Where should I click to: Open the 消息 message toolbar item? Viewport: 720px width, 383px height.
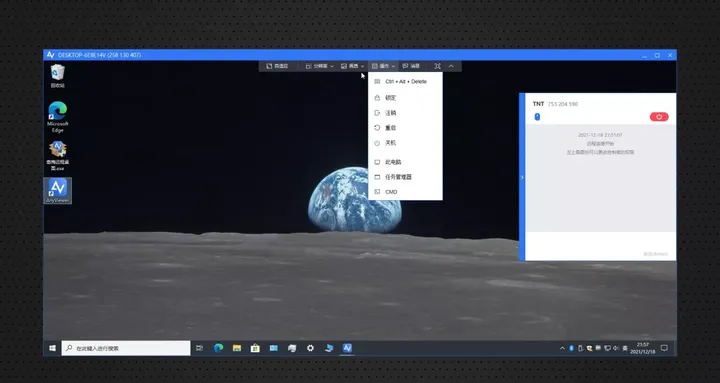pos(411,66)
